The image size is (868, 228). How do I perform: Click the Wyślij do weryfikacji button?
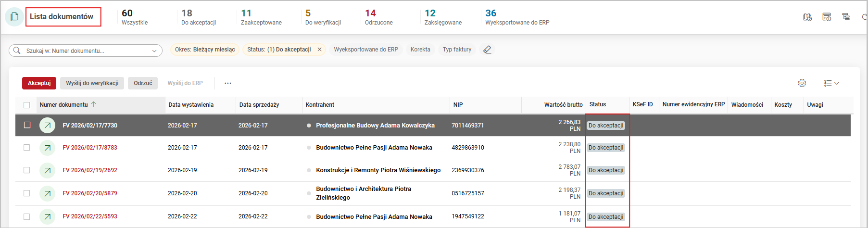[x=92, y=83]
